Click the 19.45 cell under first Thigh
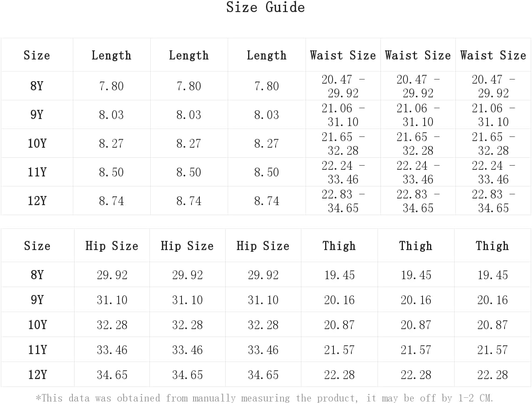 [340, 275]
